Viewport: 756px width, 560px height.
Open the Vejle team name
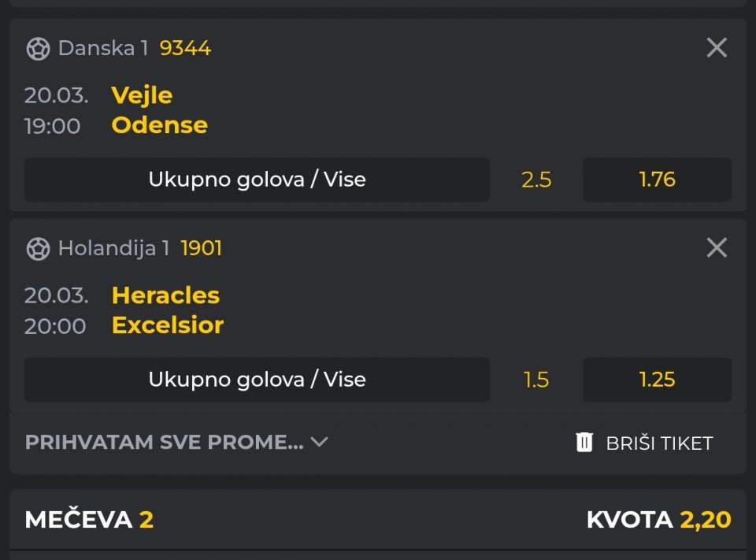[x=142, y=95]
